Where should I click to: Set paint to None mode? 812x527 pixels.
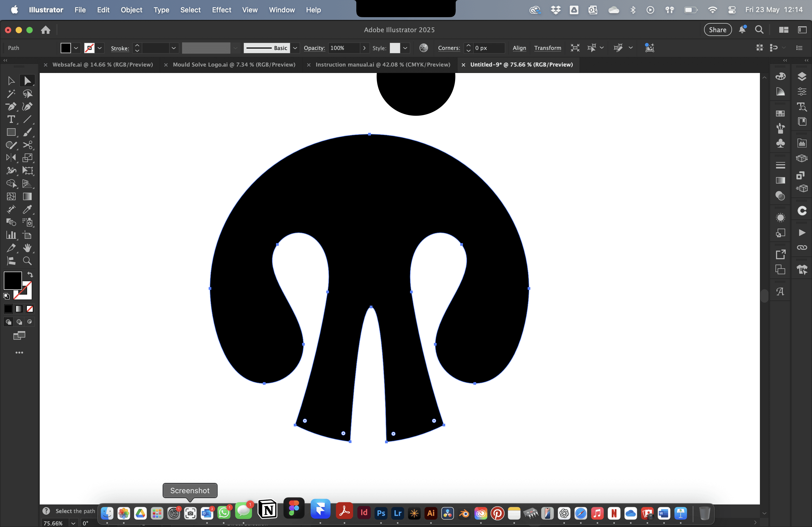click(x=30, y=309)
